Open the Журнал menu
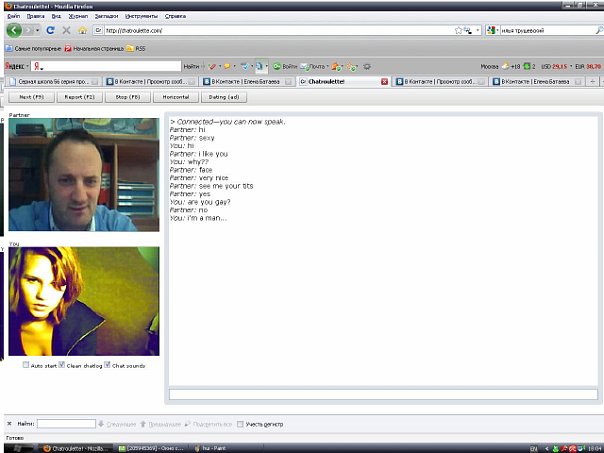Image resolution: width=604 pixels, height=453 pixels. pos(78,16)
